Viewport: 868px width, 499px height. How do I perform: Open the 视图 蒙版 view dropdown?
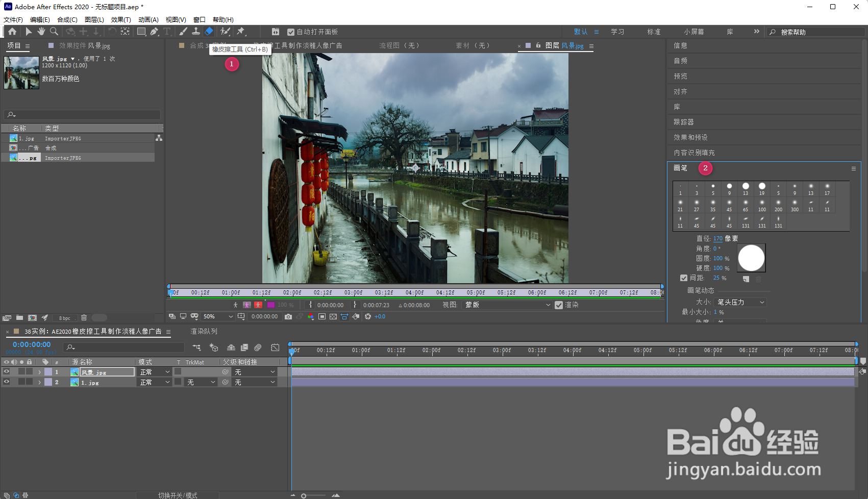tap(508, 305)
